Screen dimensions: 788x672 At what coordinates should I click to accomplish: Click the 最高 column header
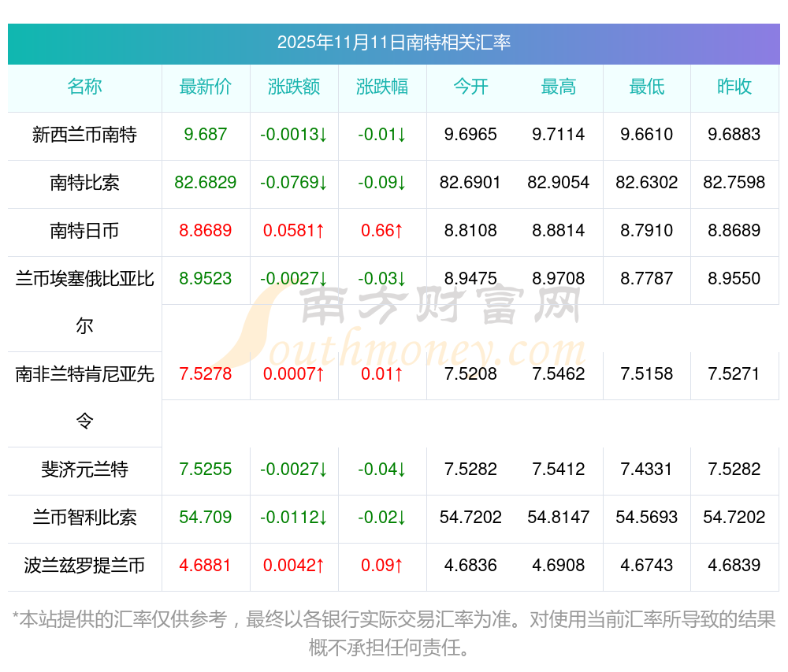[x=559, y=87]
